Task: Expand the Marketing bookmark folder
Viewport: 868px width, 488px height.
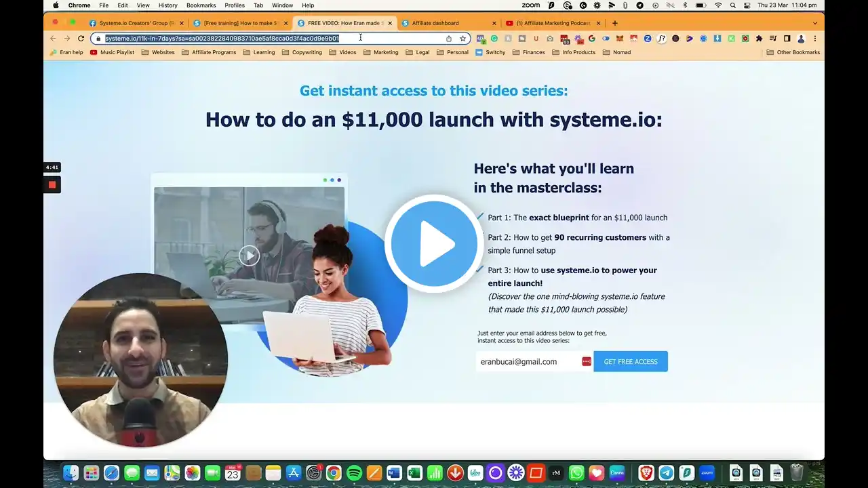Action: pos(381,52)
